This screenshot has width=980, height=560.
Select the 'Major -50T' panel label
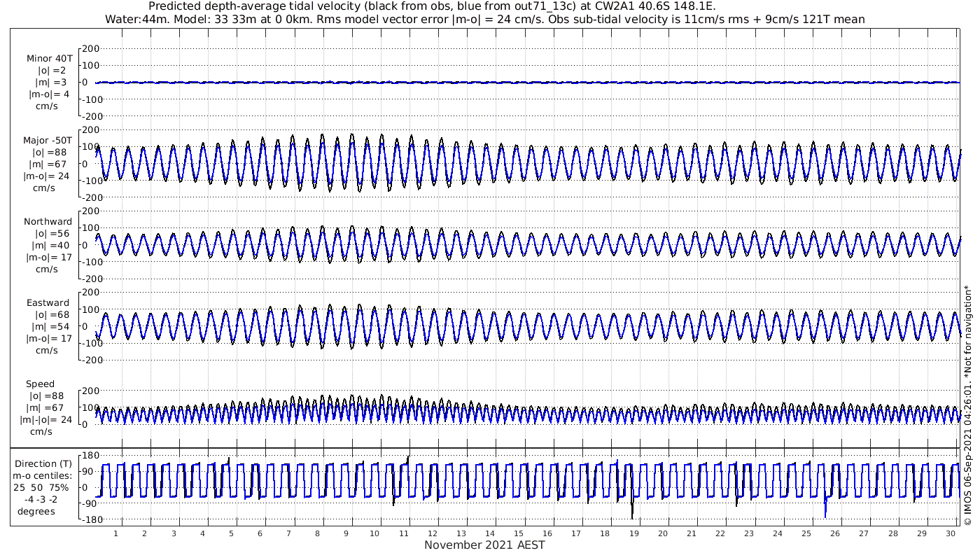coord(47,141)
